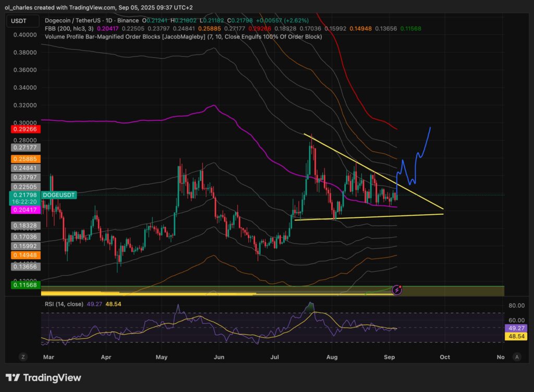The height and width of the screenshot is (392, 534).
Task: Click the purple 49.27 RSI value badge
Action: click(x=517, y=328)
